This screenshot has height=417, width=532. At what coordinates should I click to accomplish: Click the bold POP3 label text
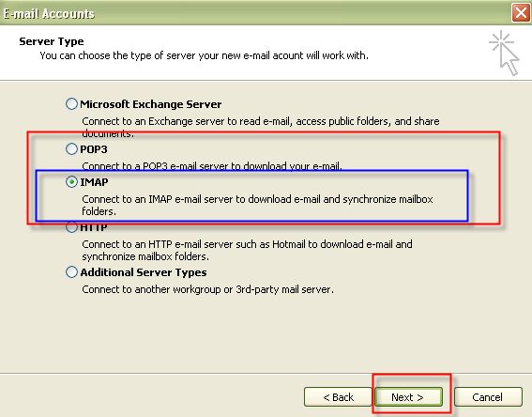[94, 149]
